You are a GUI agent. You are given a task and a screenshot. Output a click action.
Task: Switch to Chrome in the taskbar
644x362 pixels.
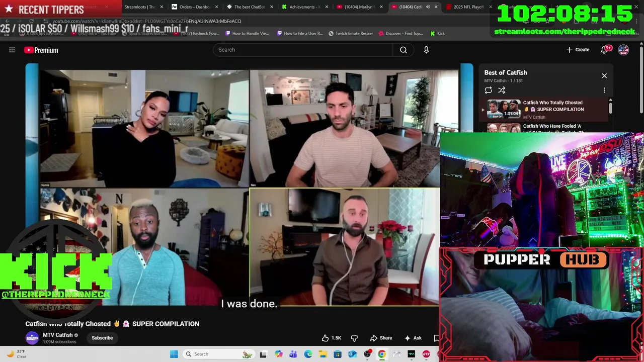(382, 354)
